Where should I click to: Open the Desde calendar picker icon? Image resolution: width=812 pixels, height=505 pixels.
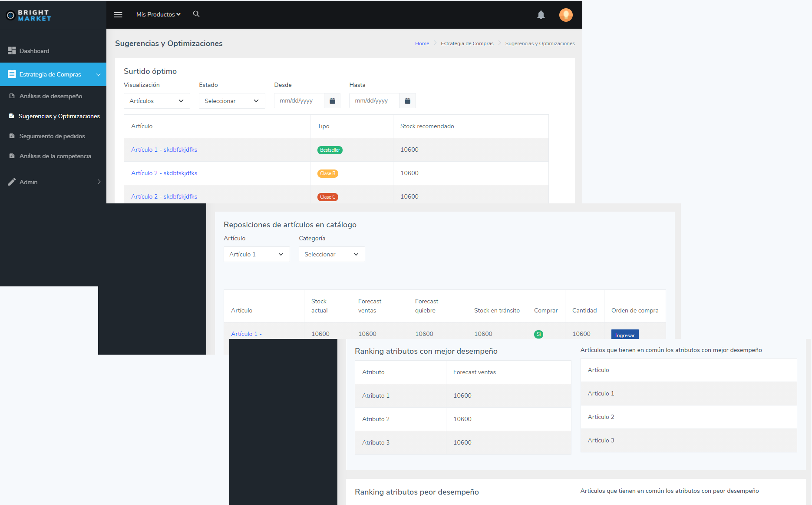pos(332,101)
